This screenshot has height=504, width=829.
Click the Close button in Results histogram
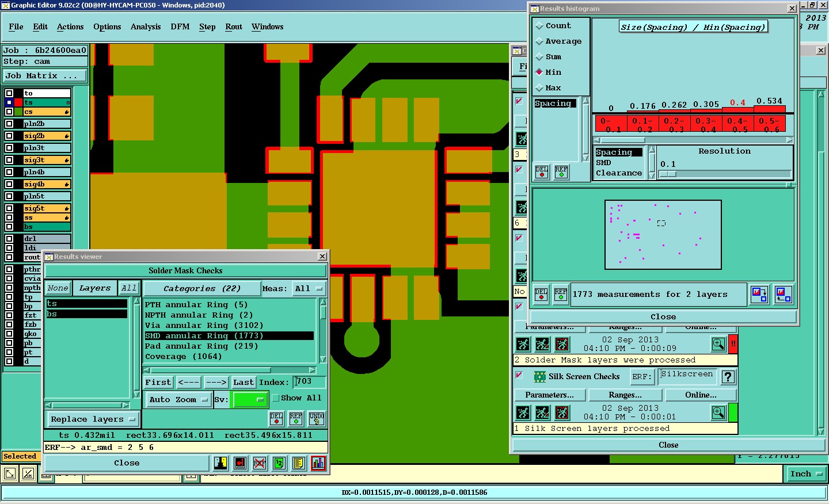click(663, 317)
